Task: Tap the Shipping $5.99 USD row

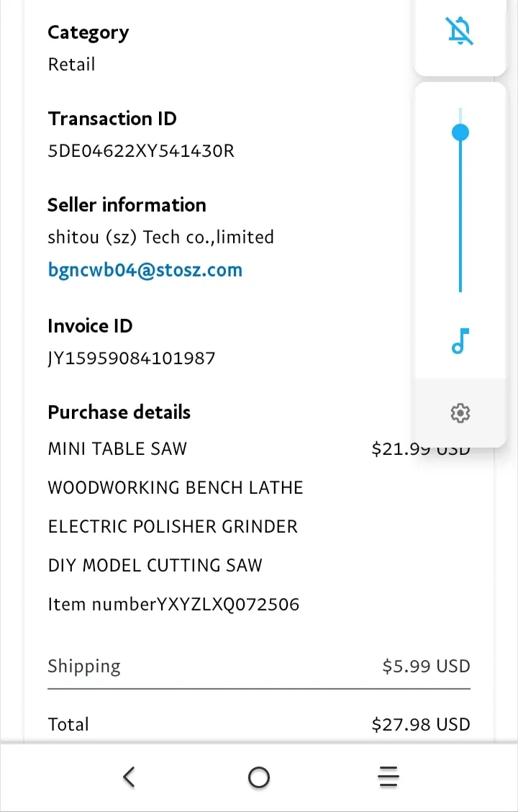Action: point(259,666)
